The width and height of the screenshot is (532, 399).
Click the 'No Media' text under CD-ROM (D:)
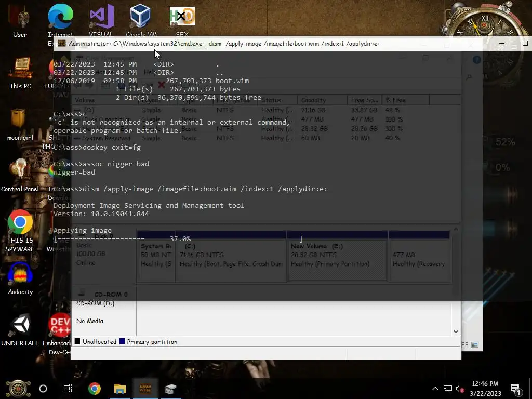pyautogui.click(x=90, y=321)
